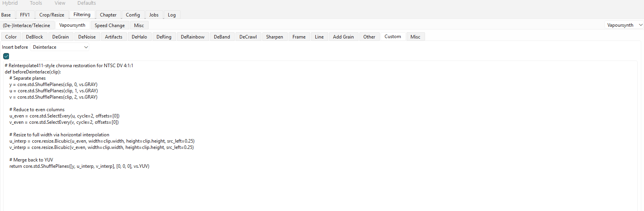This screenshot has width=644, height=211.
Task: Select the (De-)Interlace/Telecine sub-tab
Action: click(x=26, y=26)
